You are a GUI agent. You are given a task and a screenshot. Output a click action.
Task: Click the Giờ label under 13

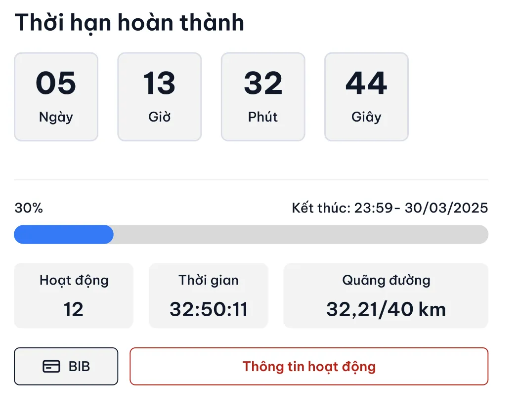tap(160, 117)
